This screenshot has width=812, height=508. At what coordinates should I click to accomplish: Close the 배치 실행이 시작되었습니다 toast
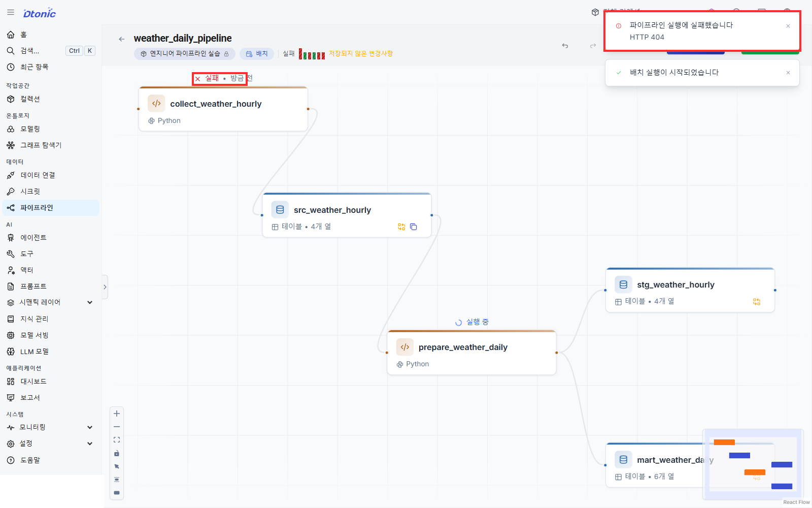click(x=788, y=73)
